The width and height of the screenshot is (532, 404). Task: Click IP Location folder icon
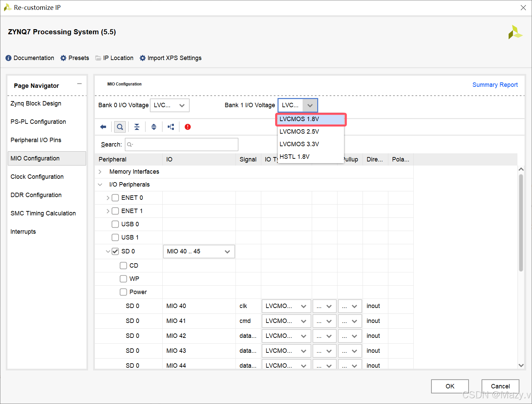click(98, 58)
